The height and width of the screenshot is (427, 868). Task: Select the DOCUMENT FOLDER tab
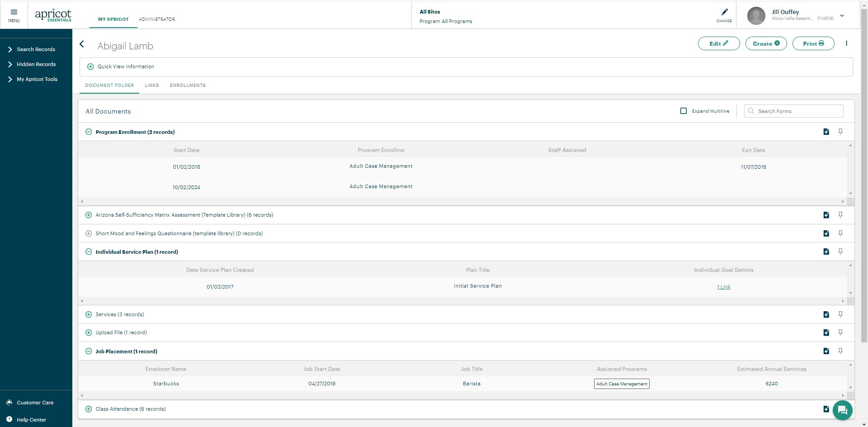[109, 85]
